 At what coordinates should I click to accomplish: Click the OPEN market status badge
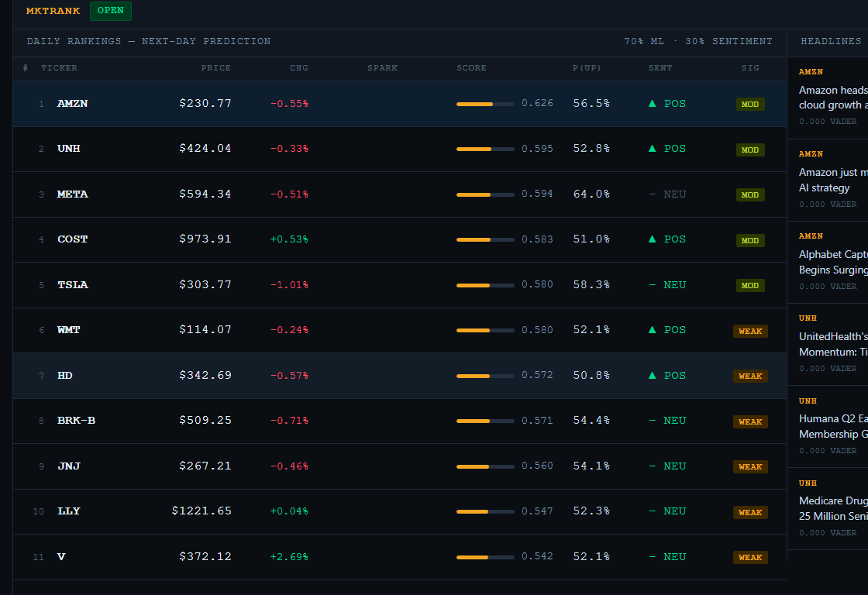point(111,11)
